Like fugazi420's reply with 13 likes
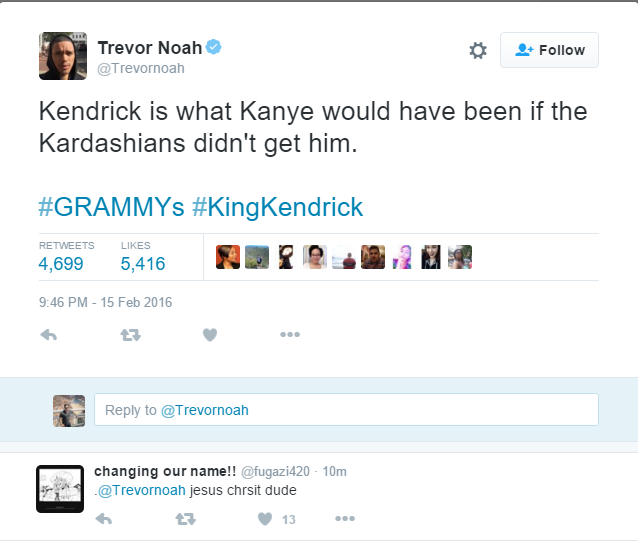The height and width of the screenshot is (543, 638). (x=266, y=519)
